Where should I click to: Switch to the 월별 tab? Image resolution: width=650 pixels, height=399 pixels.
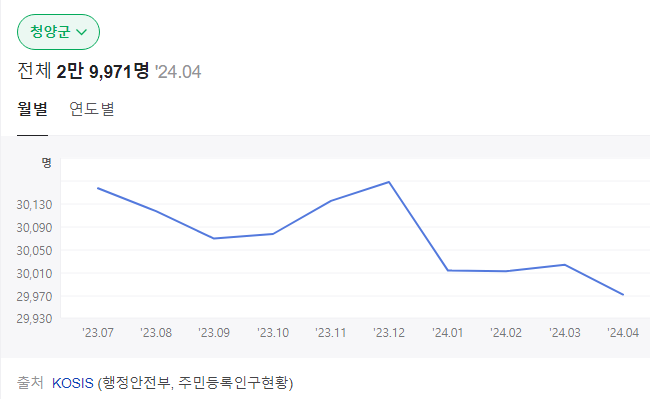click(32, 109)
